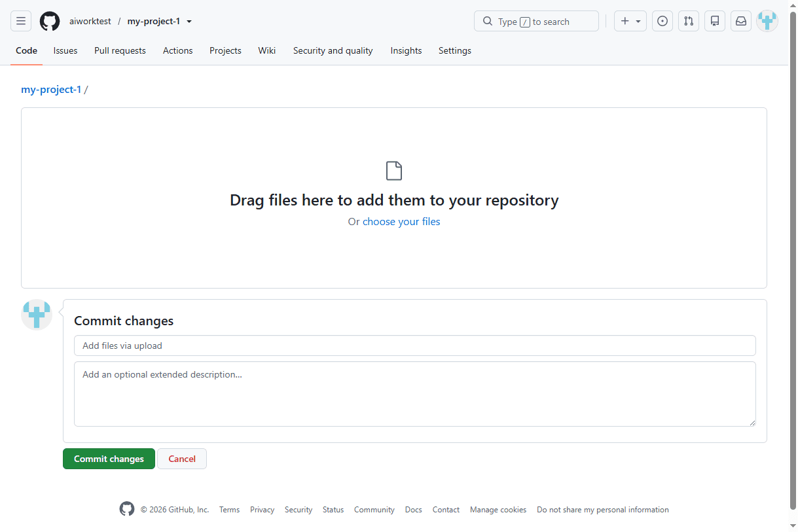Open the Actions tab

point(177,50)
